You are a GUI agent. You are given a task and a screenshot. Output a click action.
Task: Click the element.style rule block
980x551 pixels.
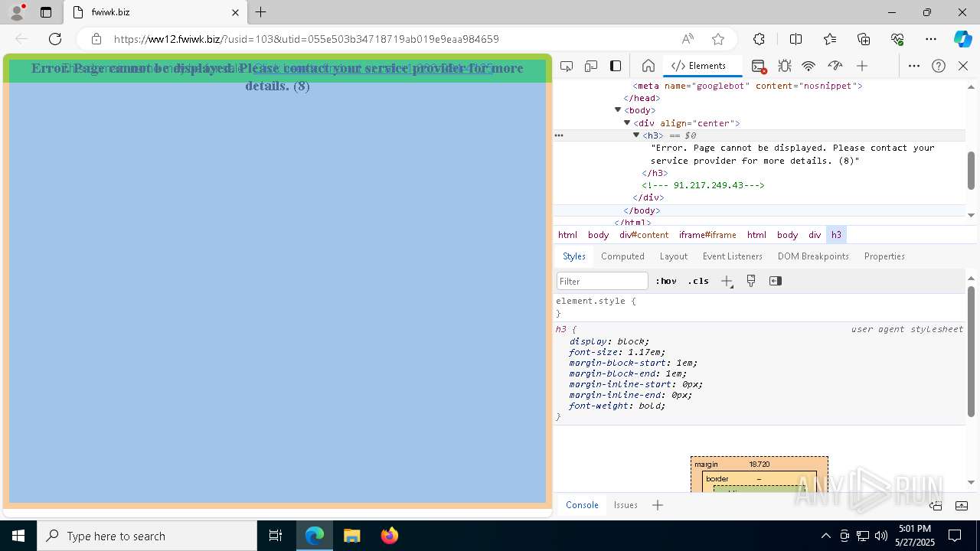click(759, 307)
